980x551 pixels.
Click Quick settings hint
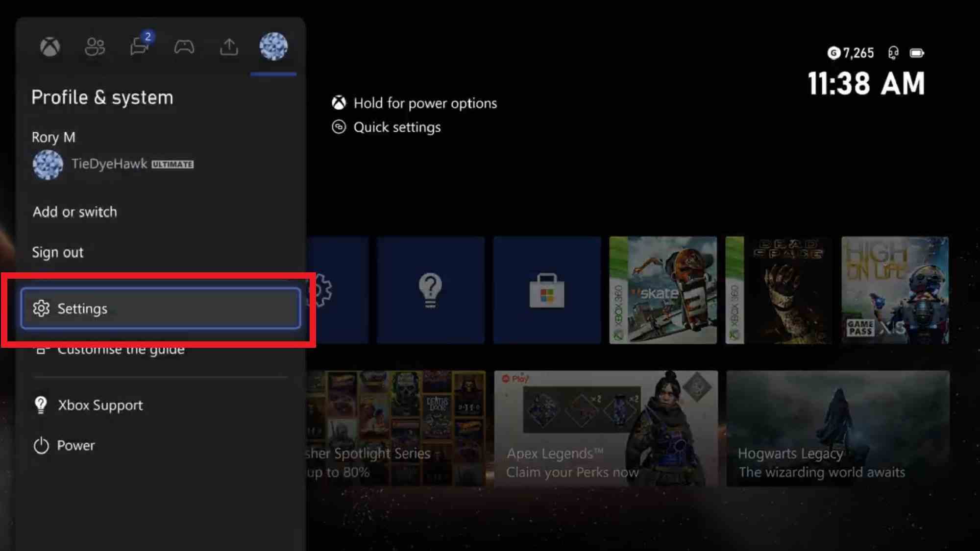point(387,127)
